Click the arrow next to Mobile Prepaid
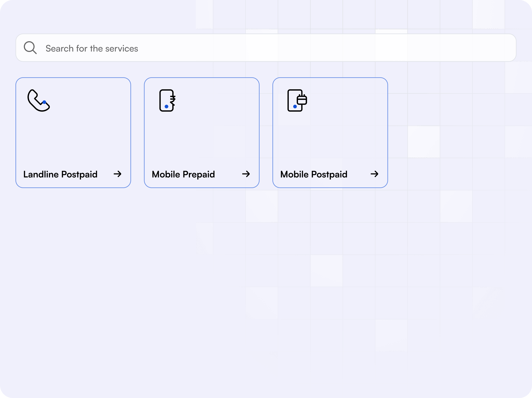This screenshot has height=398, width=532. coord(246,174)
